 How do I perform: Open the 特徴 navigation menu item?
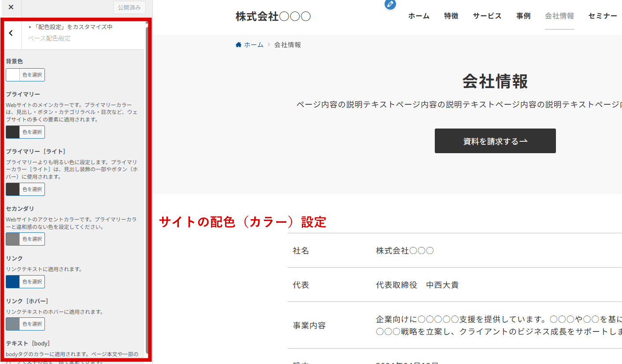pyautogui.click(x=451, y=16)
